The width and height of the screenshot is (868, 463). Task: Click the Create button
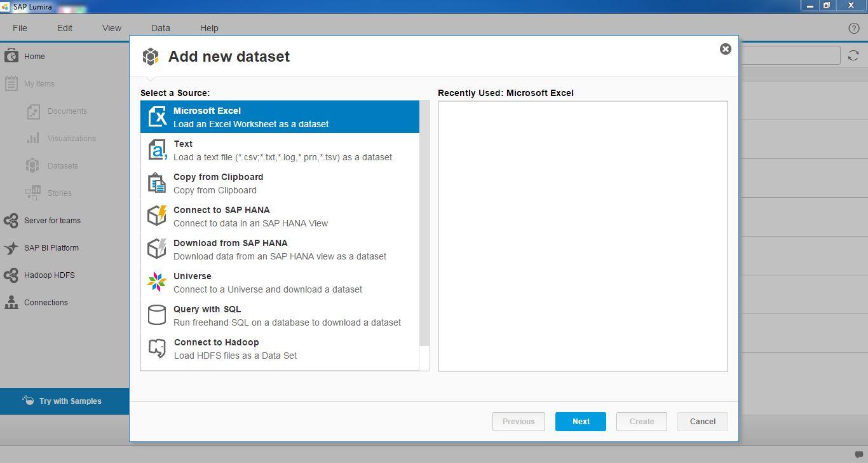pos(642,422)
